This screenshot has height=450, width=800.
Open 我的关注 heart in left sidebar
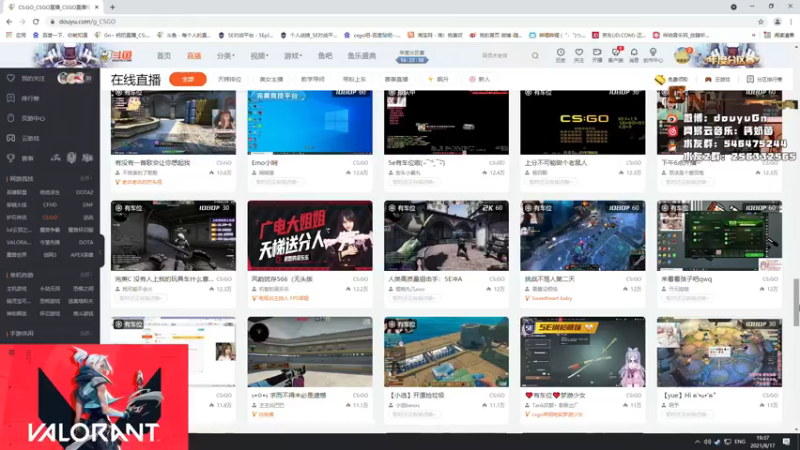[x=11, y=78]
